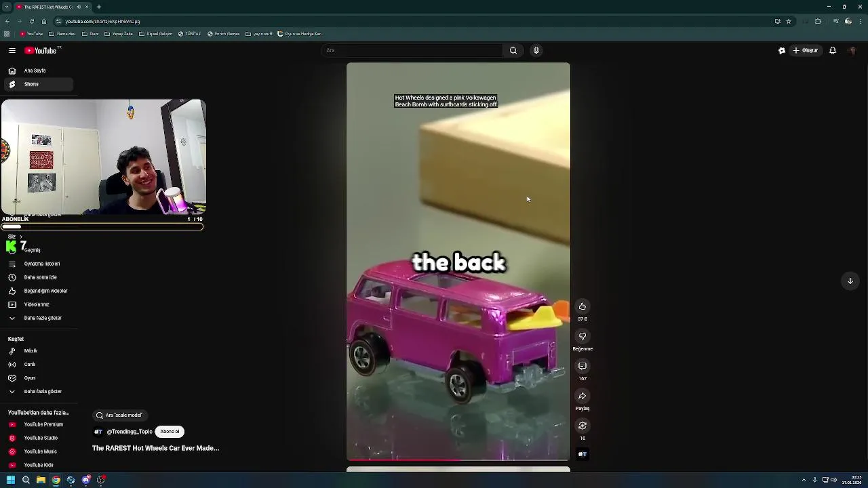The height and width of the screenshot is (488, 868).
Task: Click the browser home button
Action: click(x=44, y=21)
